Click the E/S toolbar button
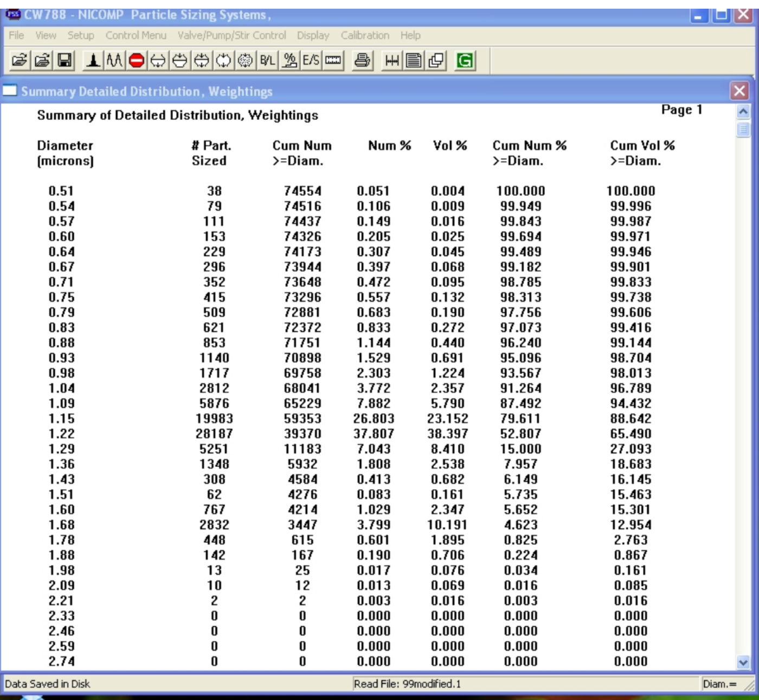This screenshot has width=759, height=700. [311, 60]
